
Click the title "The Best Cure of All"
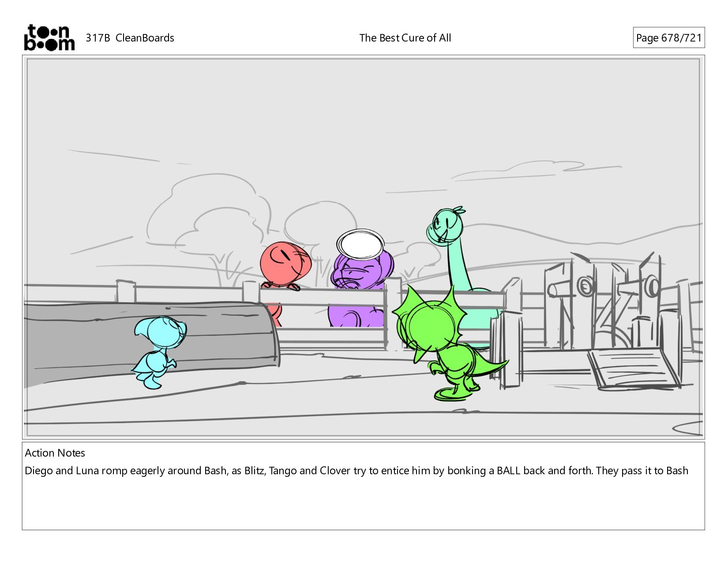click(x=405, y=38)
